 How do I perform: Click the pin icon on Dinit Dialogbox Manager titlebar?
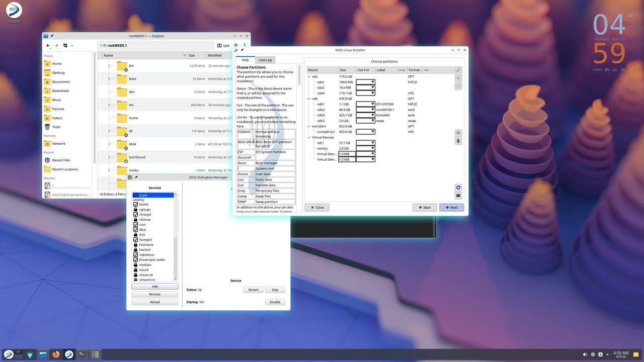[135, 177]
